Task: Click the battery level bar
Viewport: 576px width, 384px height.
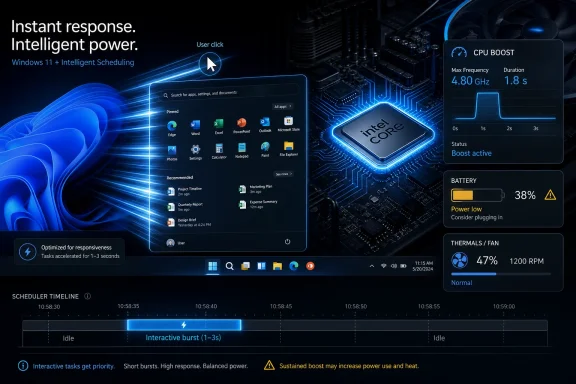Action: tap(477, 195)
